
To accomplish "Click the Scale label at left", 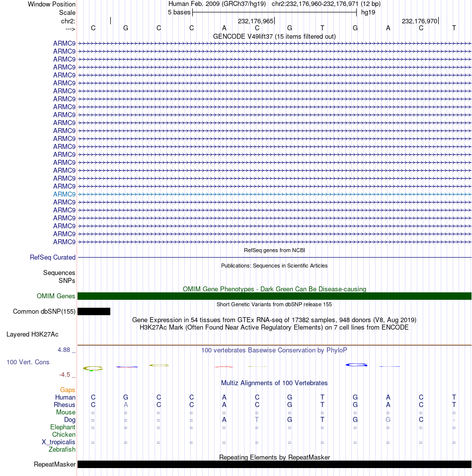I will [67, 13].
